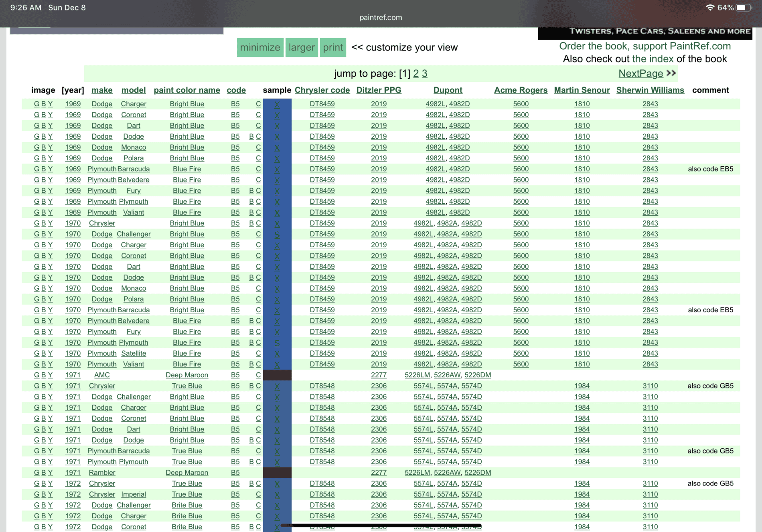Click C chip link for 1971 AMC row
This screenshot has height=532, width=762.
pyautogui.click(x=258, y=375)
